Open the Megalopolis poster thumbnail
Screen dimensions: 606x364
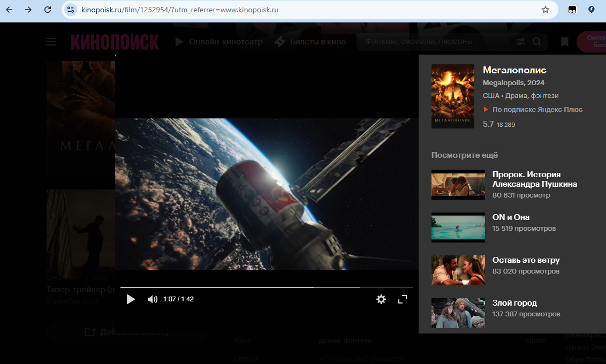(x=452, y=96)
